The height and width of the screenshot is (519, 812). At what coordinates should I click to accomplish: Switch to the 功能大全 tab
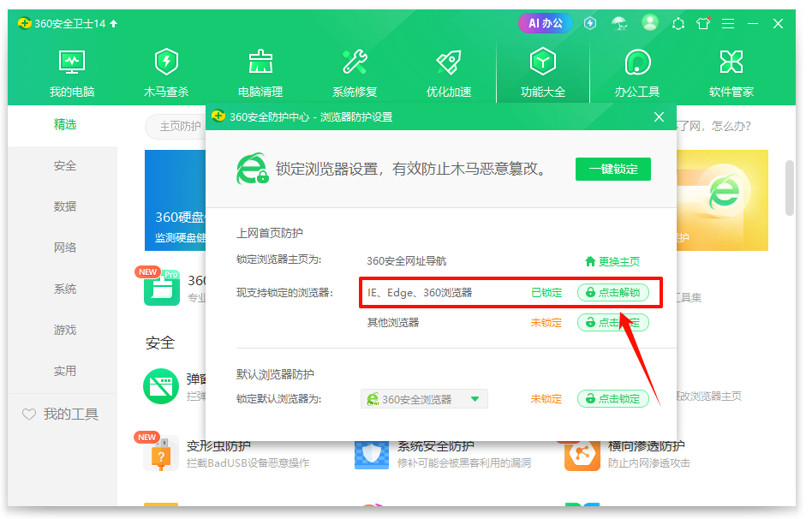pos(543,71)
